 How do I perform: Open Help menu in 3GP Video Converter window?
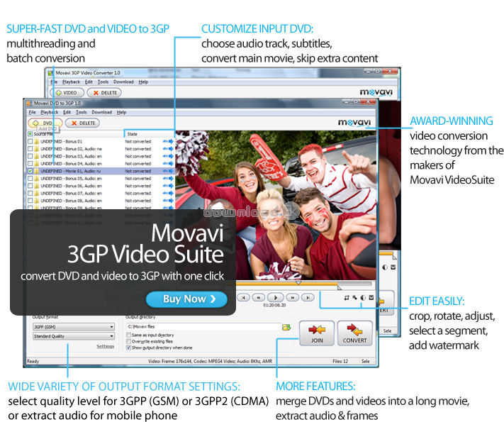point(143,82)
